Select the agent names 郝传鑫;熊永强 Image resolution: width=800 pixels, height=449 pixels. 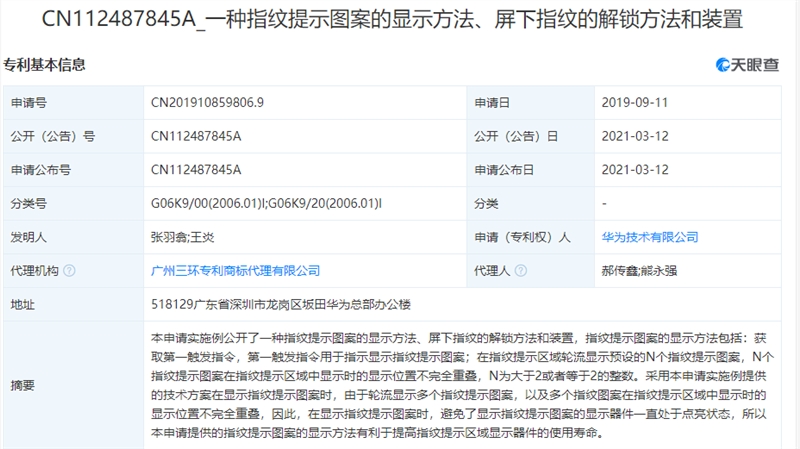[x=639, y=271]
